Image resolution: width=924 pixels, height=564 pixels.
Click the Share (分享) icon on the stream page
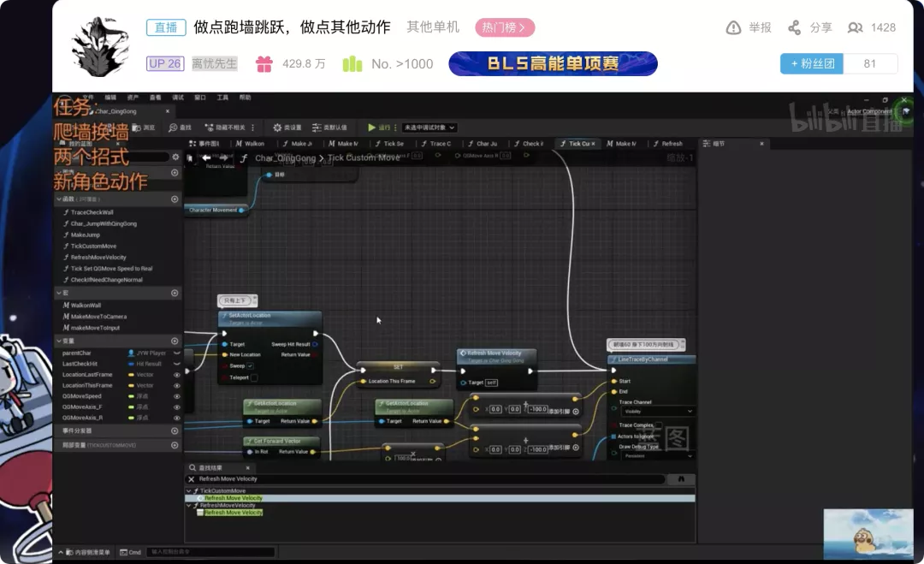click(794, 27)
